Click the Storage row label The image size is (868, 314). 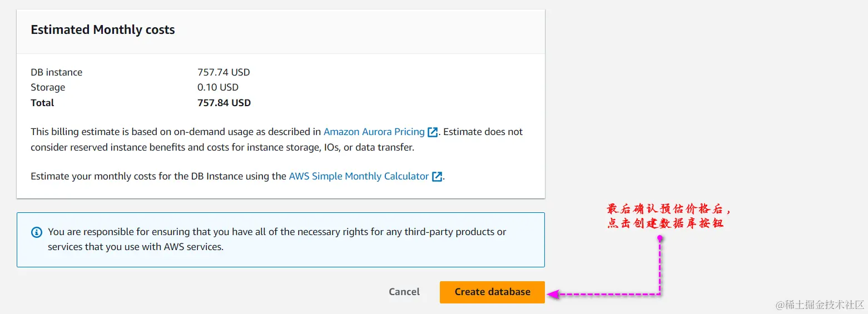(48, 87)
